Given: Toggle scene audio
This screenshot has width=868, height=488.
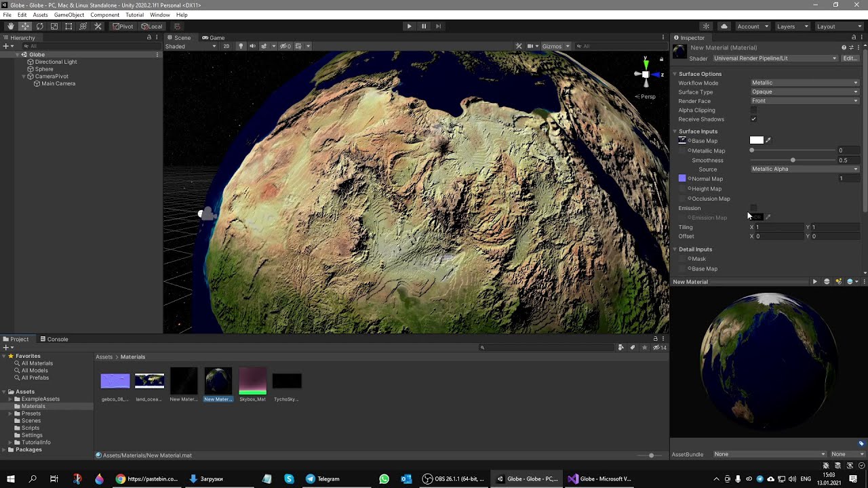Looking at the screenshot, I should (x=252, y=46).
